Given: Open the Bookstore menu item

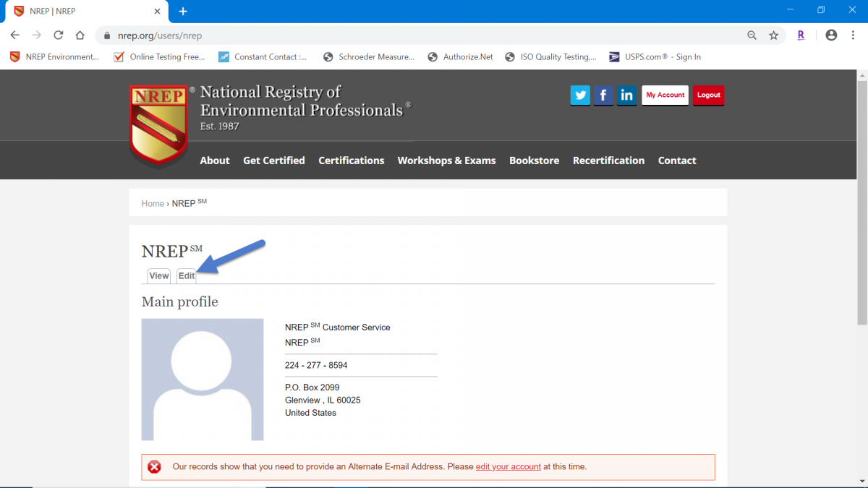Looking at the screenshot, I should [535, 160].
